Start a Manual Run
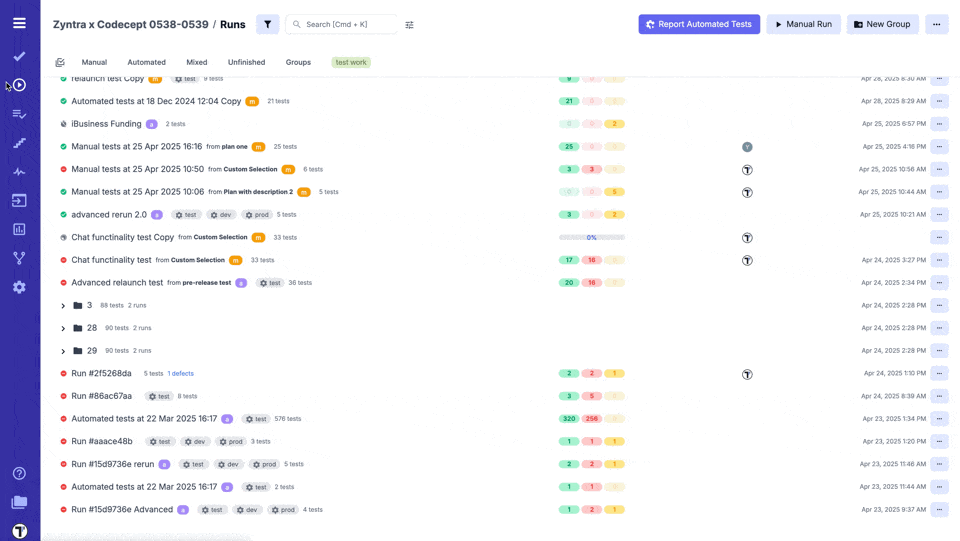 click(x=803, y=24)
